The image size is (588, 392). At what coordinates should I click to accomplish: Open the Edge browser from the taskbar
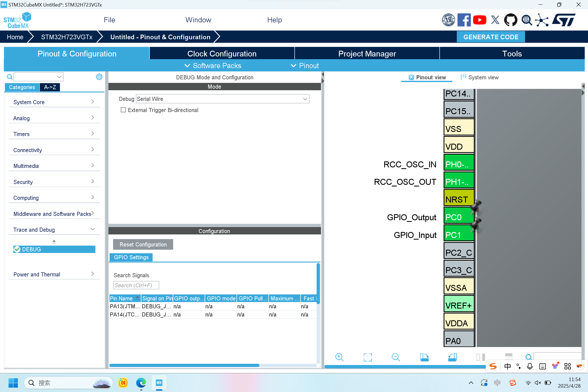coord(141,383)
